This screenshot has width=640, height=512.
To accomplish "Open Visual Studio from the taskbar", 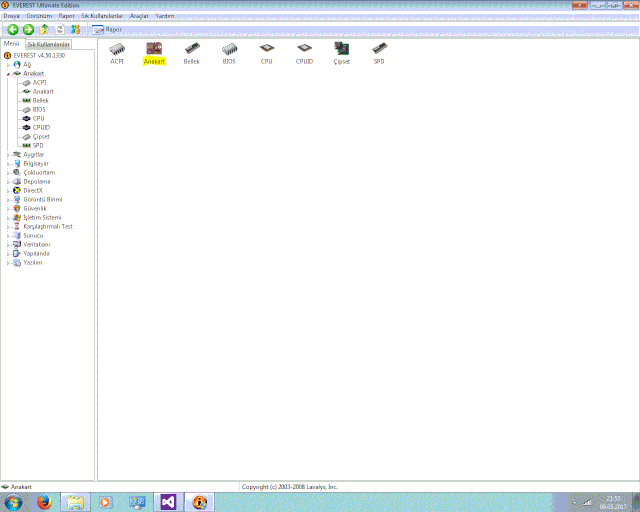I will click(x=168, y=502).
